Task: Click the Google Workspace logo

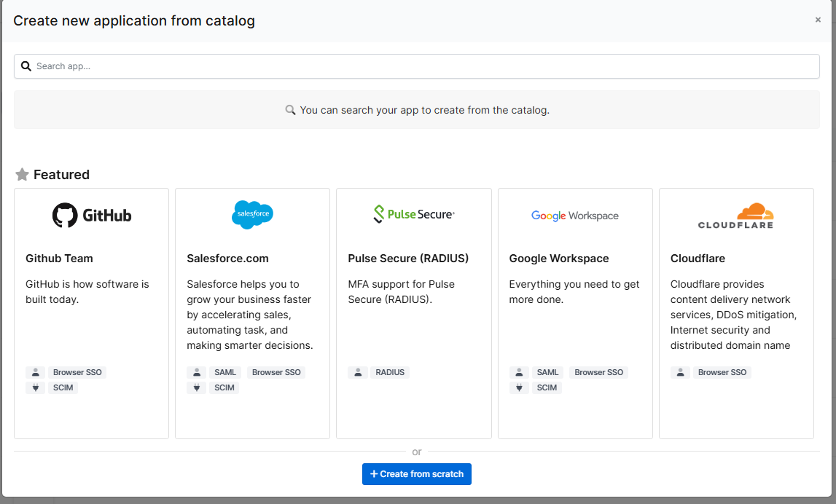Action: (575, 216)
